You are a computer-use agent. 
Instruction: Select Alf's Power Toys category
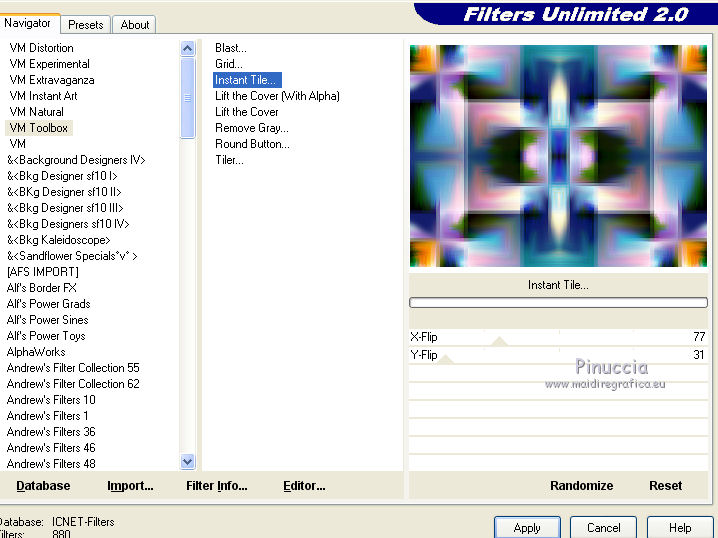point(46,336)
